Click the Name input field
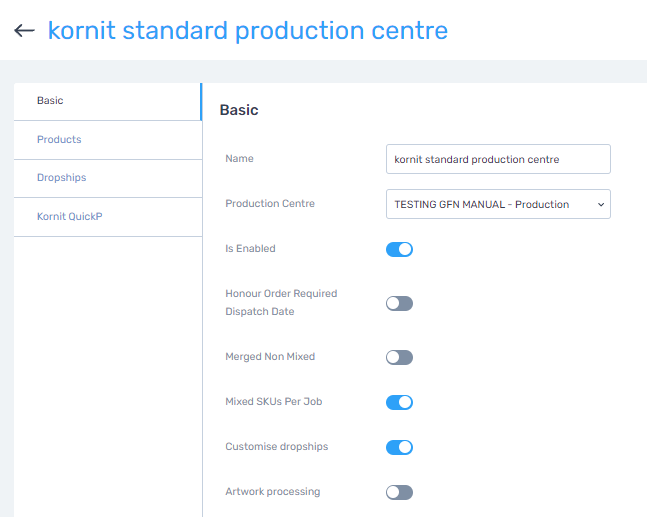Image resolution: width=647 pixels, height=517 pixels. tap(498, 159)
